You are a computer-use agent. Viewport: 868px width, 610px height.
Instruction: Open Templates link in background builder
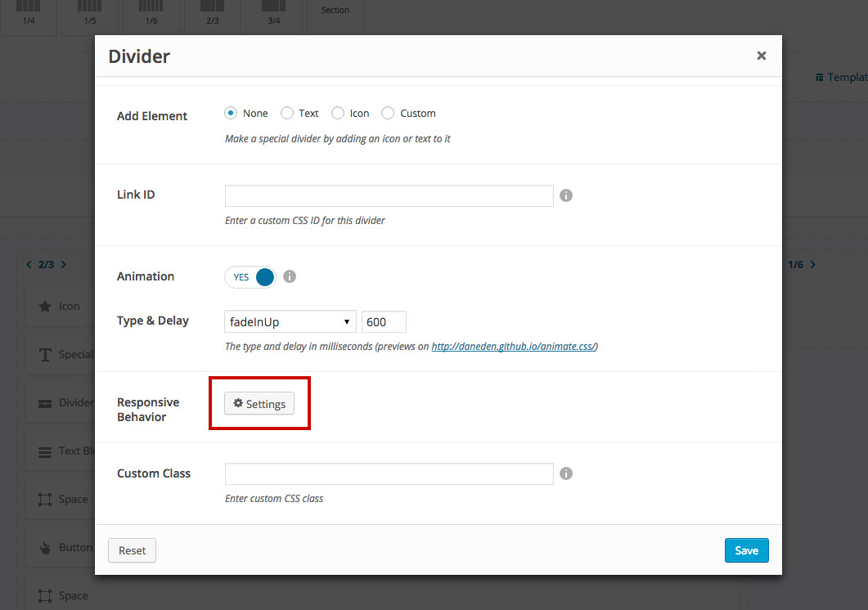(x=842, y=77)
